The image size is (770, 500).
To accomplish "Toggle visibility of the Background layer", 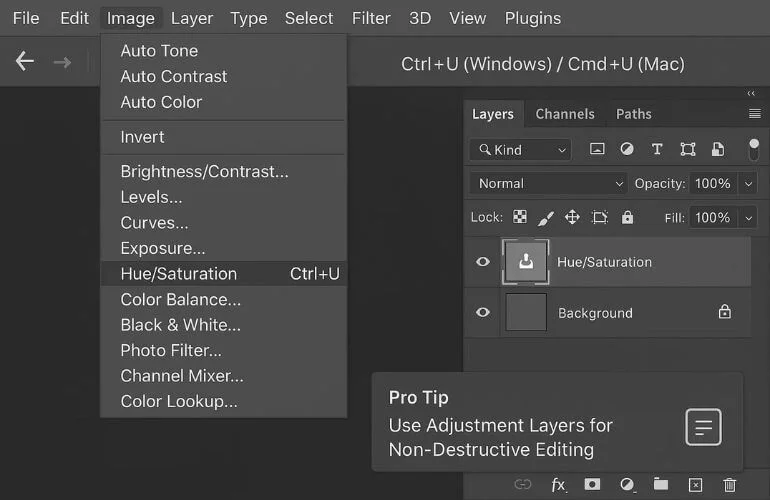I will [x=483, y=312].
